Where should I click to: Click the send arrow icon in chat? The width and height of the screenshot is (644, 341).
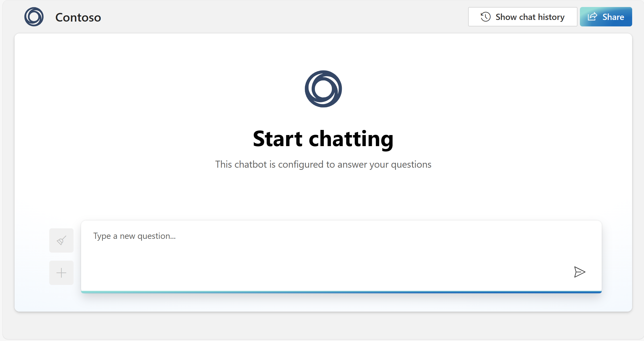point(578,272)
